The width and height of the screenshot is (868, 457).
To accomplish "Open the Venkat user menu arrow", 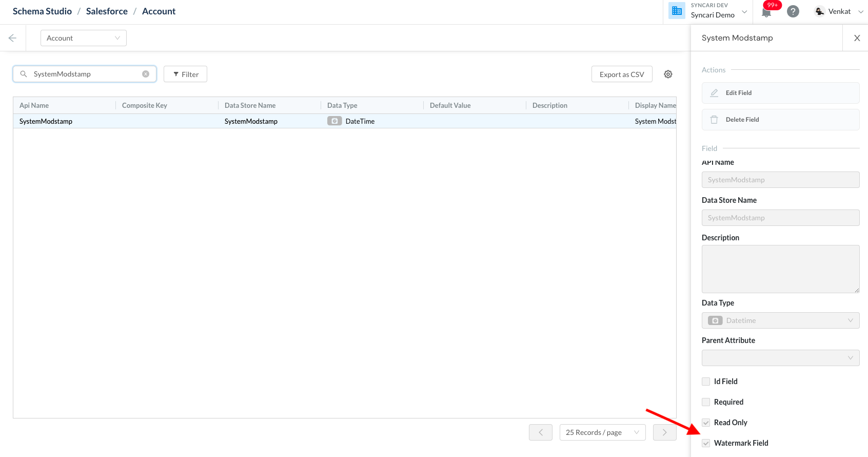I will point(861,11).
